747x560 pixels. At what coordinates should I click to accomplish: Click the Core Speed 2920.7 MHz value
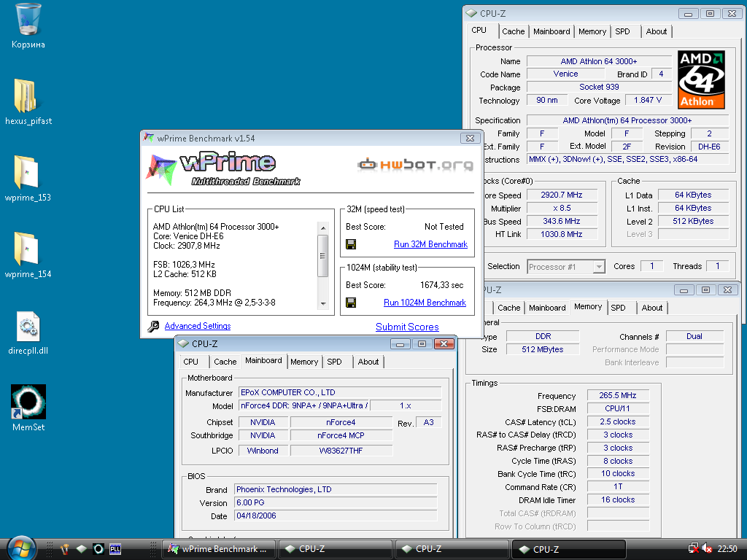pos(562,195)
